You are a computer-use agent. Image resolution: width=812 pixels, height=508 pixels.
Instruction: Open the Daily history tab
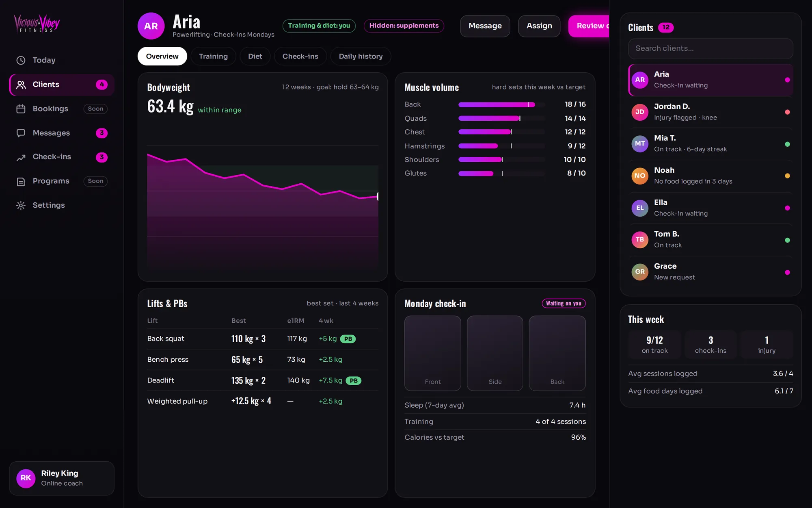coord(361,56)
